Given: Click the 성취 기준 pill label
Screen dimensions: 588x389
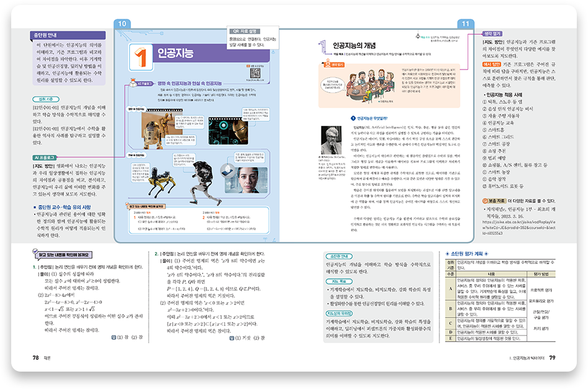Looking at the screenshot, I should (x=46, y=99).
